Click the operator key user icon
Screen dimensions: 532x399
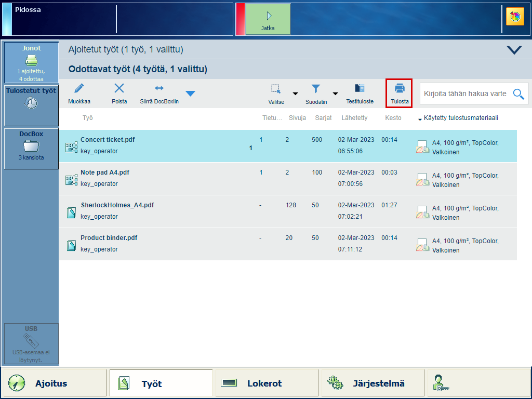coord(441,383)
